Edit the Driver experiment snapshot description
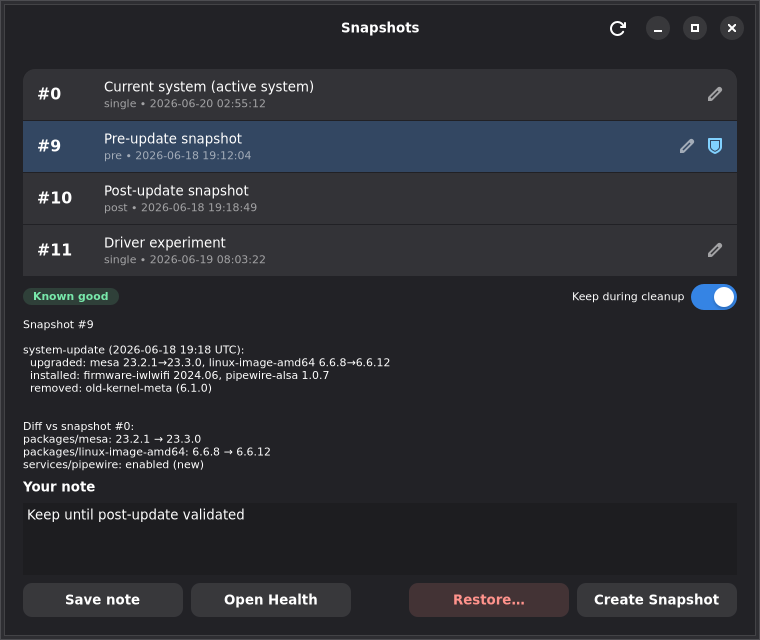The height and width of the screenshot is (640, 760). (714, 250)
